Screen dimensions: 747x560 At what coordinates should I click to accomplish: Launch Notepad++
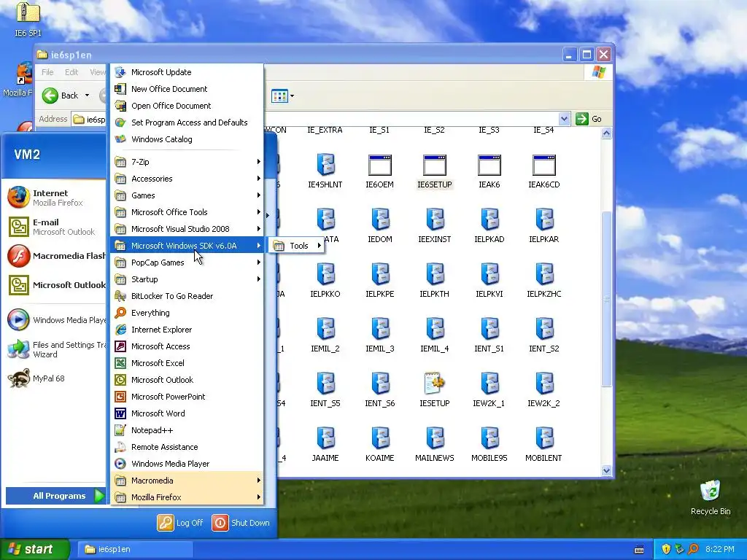point(187,430)
